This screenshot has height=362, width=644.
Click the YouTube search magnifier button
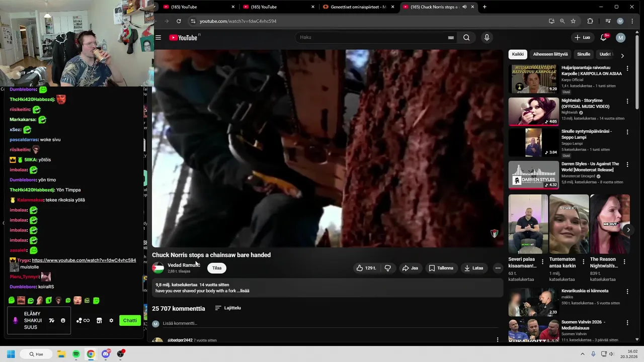click(x=466, y=37)
